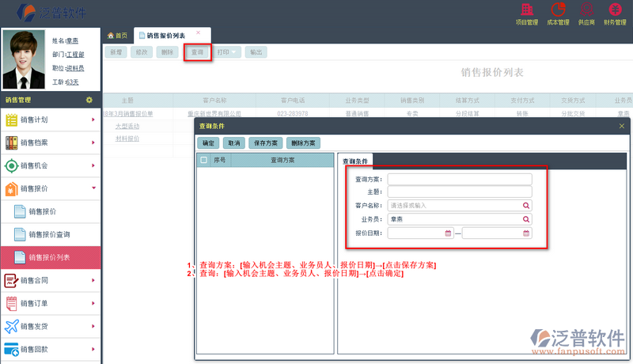Select 销售报价列表 in sidebar
This screenshot has width=633, height=364.
tap(51, 257)
